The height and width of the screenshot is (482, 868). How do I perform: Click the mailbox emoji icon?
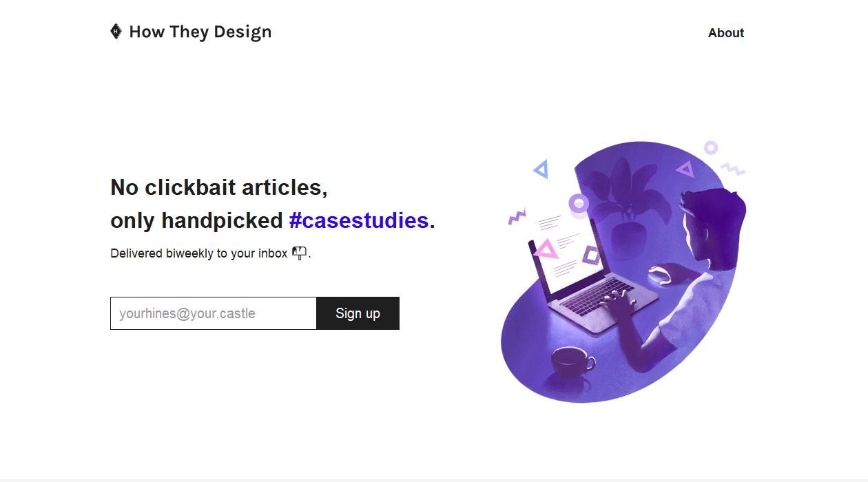tap(299, 253)
